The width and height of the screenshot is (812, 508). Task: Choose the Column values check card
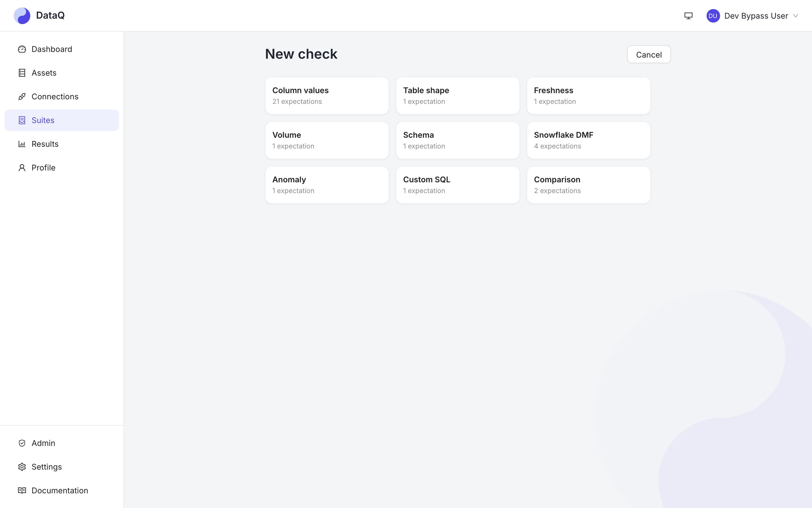pos(327,96)
